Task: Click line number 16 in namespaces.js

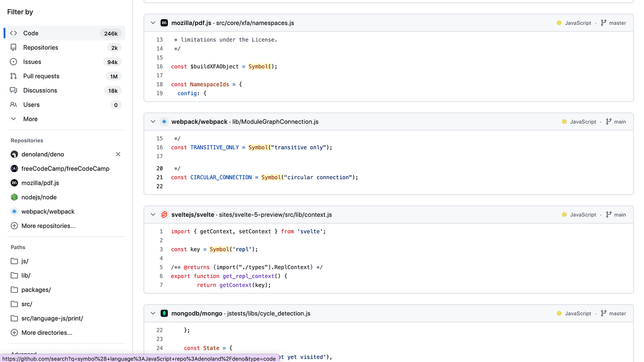Action: coord(160,66)
